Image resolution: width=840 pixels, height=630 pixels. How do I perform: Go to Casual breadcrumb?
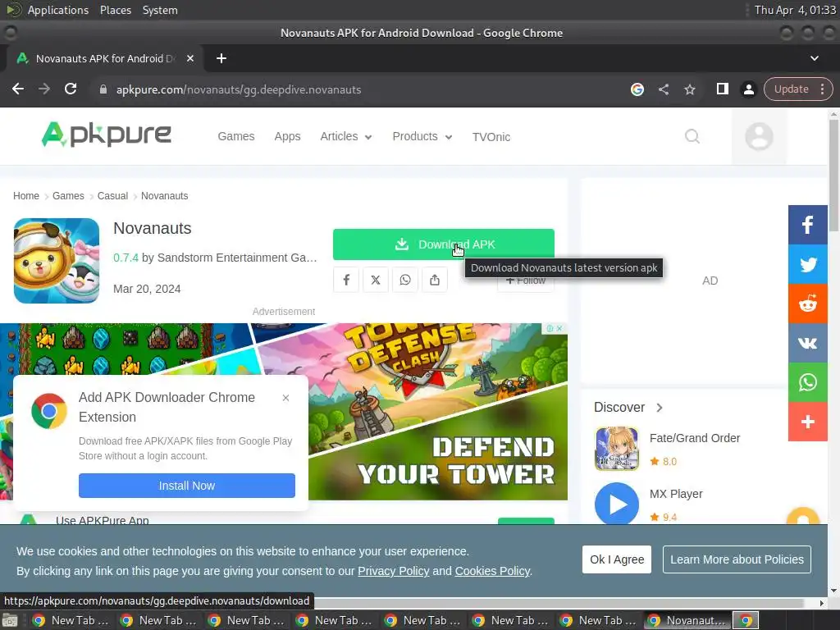pyautogui.click(x=112, y=196)
